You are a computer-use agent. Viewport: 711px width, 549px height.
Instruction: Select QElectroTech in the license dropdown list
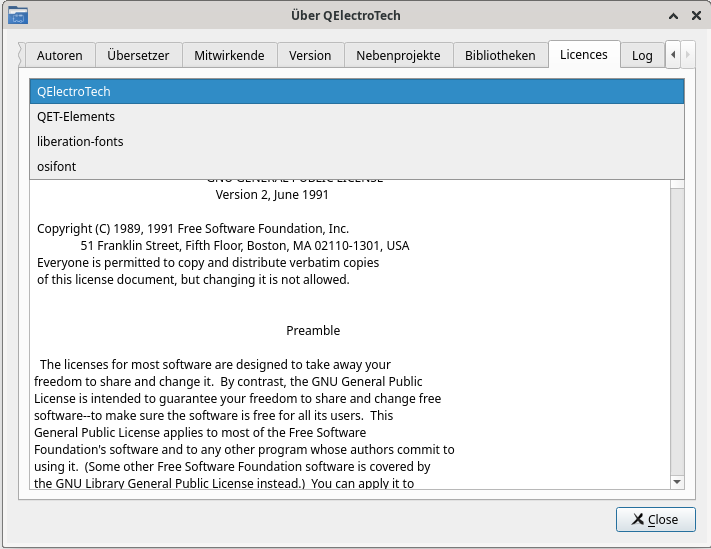click(x=356, y=91)
